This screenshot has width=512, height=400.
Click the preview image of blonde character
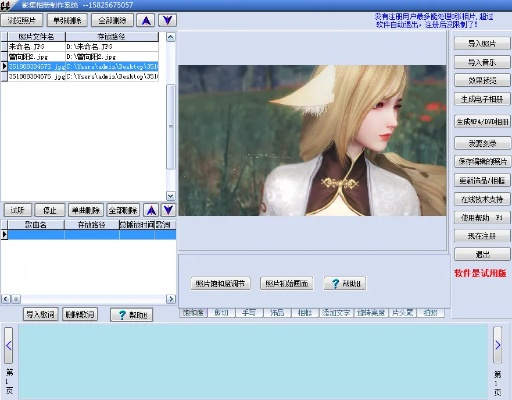pyautogui.click(x=312, y=140)
